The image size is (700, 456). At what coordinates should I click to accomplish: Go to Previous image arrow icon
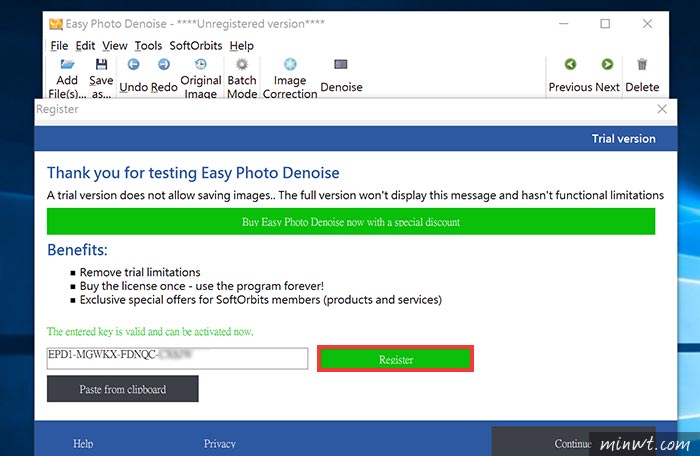click(x=571, y=64)
